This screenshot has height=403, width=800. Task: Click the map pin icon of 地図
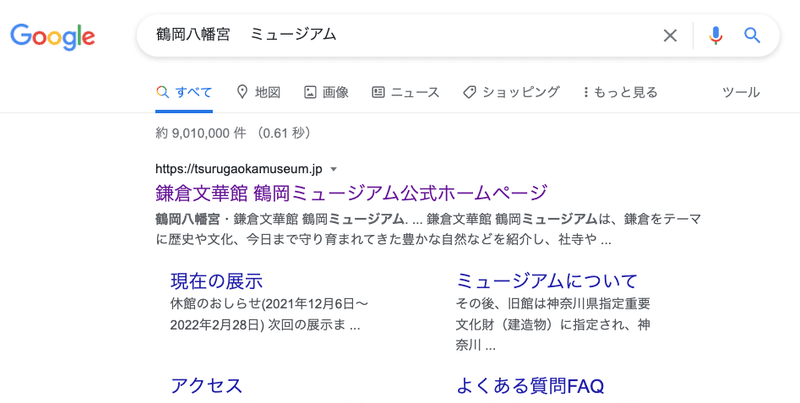(242, 92)
